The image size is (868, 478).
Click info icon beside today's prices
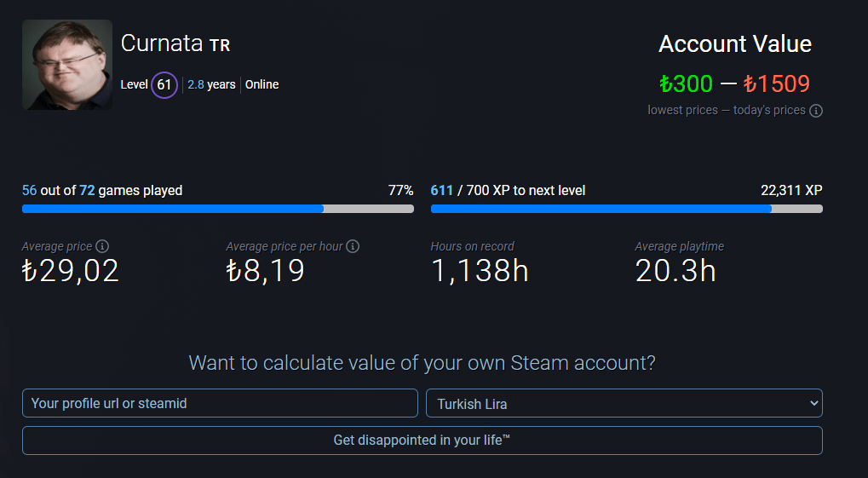click(x=816, y=111)
